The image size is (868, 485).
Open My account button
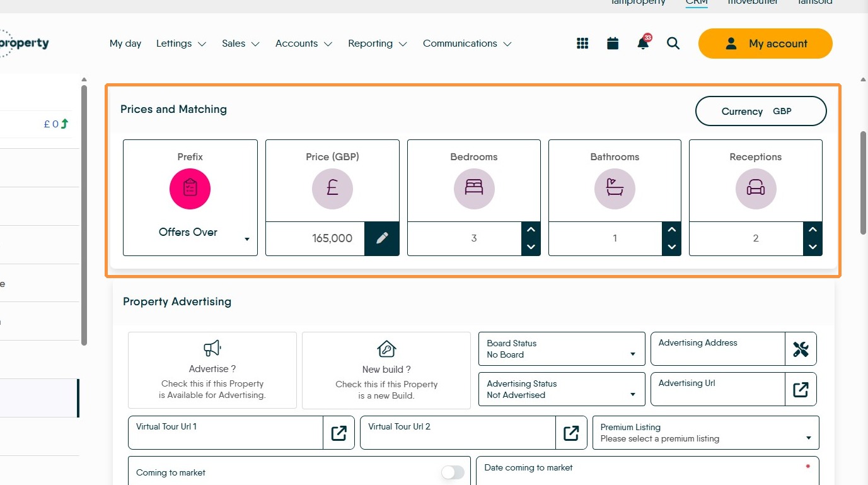click(x=765, y=44)
